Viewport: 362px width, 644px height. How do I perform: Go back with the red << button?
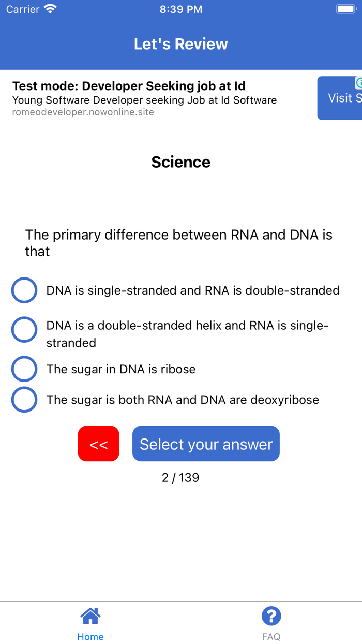(98, 444)
